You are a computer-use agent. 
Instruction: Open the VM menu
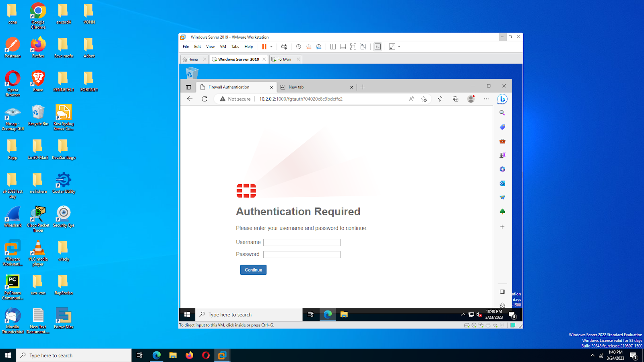tap(223, 47)
